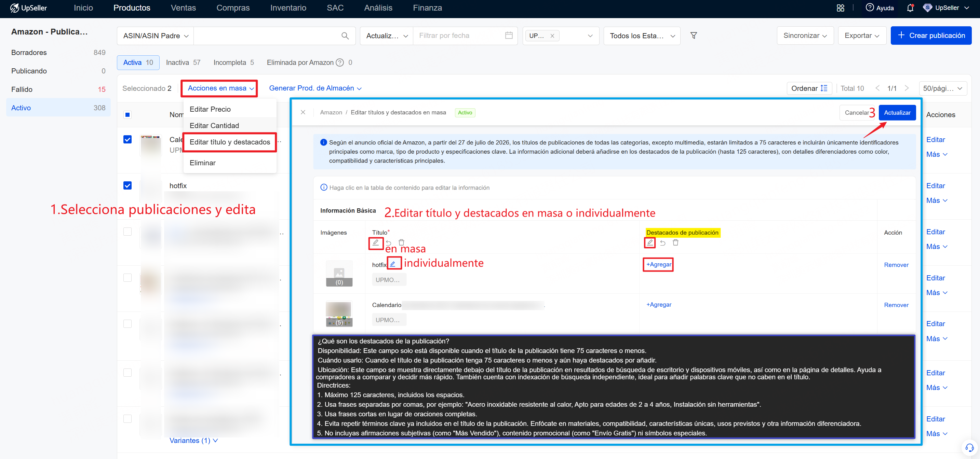Image resolution: width=980 pixels, height=459 pixels.
Task: Uncheck the Calendario listing checkbox
Action: (x=127, y=139)
